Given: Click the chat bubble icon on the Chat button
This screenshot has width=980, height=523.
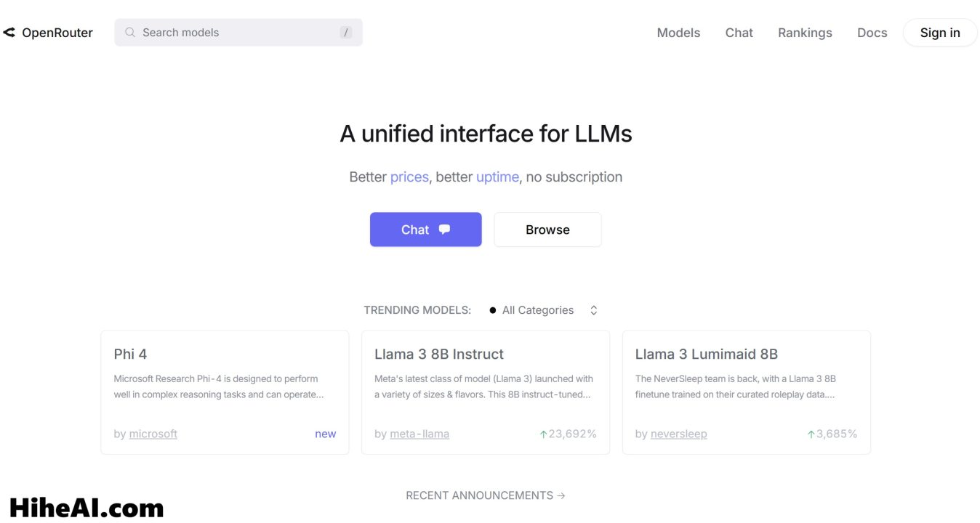Looking at the screenshot, I should pos(443,229).
